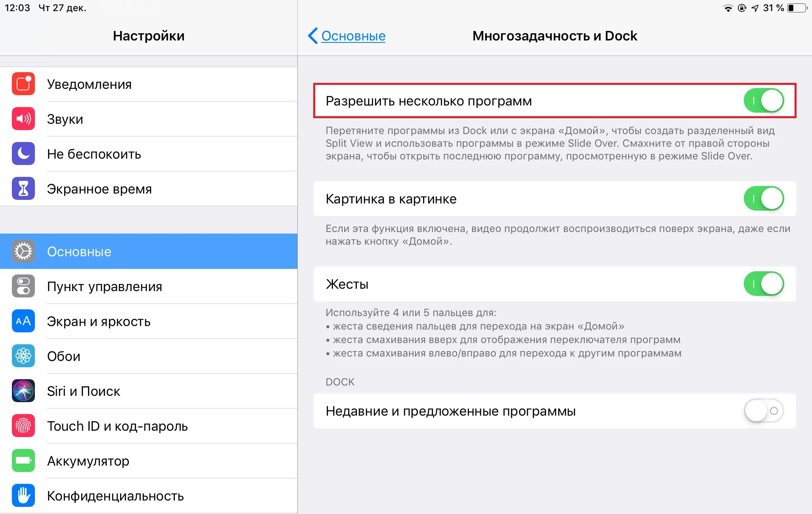
Task: Open Touch ID и код-пароль settings
Action: tap(149, 426)
